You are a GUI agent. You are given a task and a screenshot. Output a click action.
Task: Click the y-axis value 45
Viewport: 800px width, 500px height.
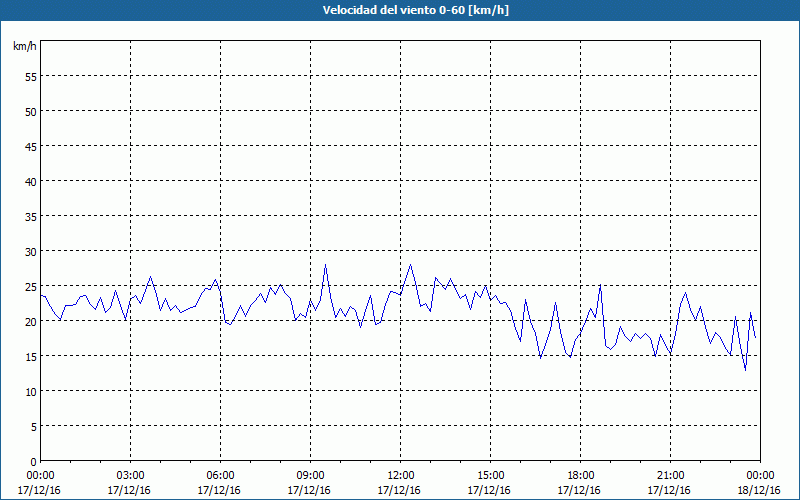(31, 146)
